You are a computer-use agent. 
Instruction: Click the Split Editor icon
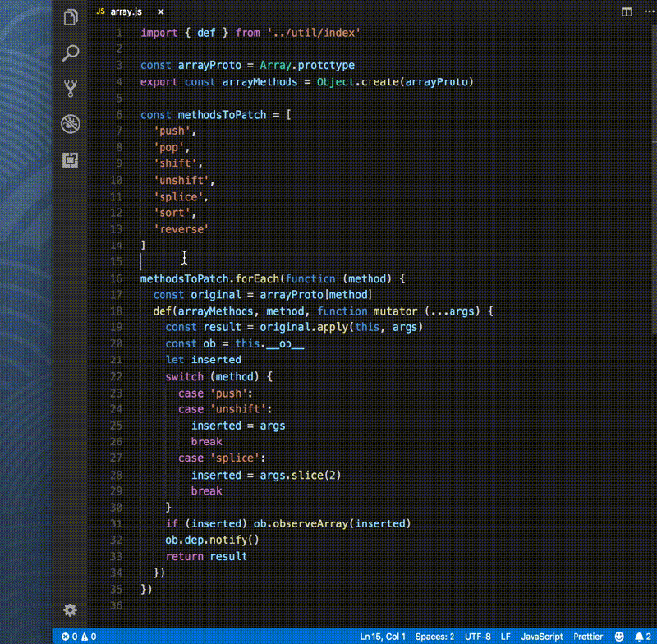(x=625, y=11)
